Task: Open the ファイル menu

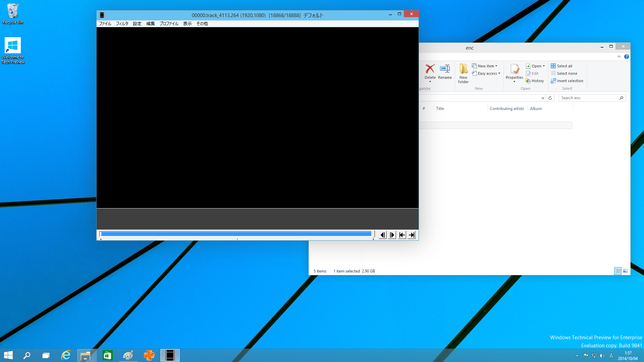Action: 105,23
